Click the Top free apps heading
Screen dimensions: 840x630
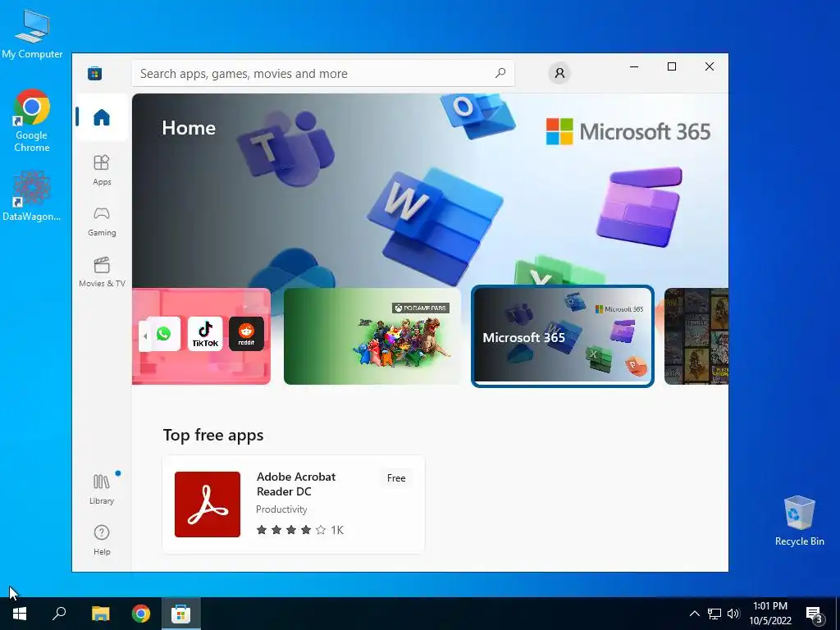(x=213, y=435)
